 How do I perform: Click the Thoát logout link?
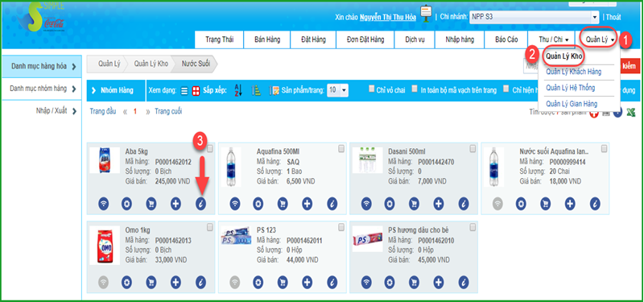pos(613,17)
